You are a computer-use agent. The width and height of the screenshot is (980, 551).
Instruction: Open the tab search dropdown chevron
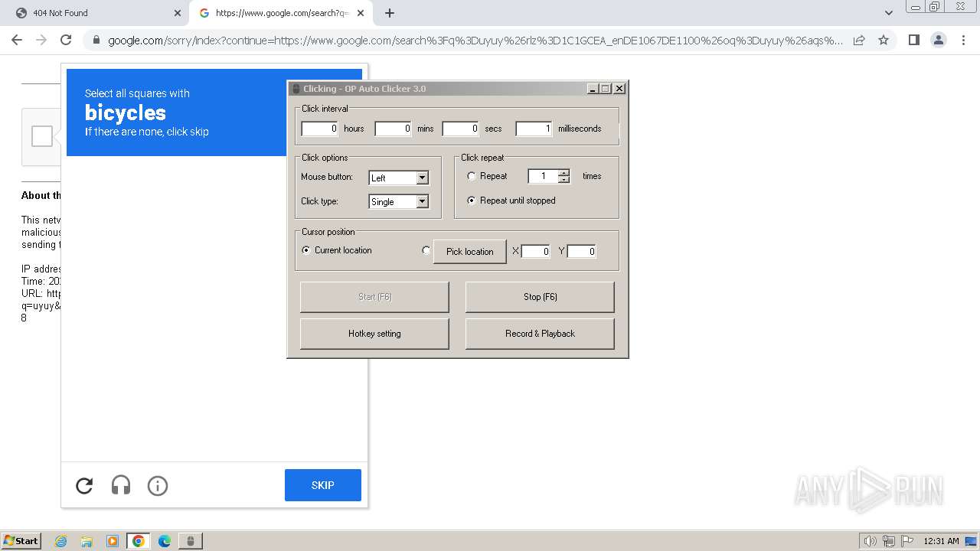[889, 13]
